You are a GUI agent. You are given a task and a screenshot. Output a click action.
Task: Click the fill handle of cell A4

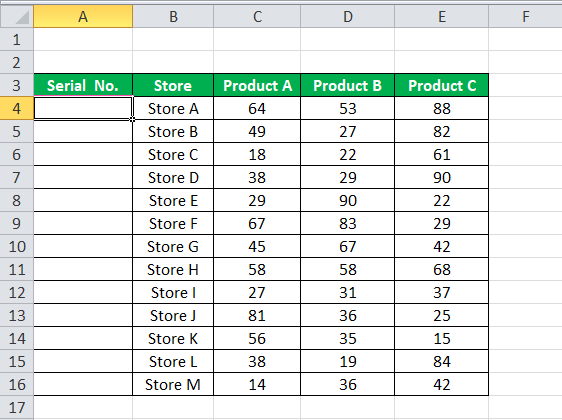(132, 119)
